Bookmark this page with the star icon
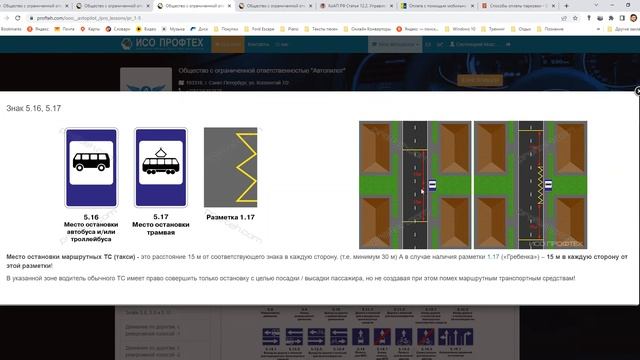This screenshot has width=640, height=360. [x=576, y=18]
